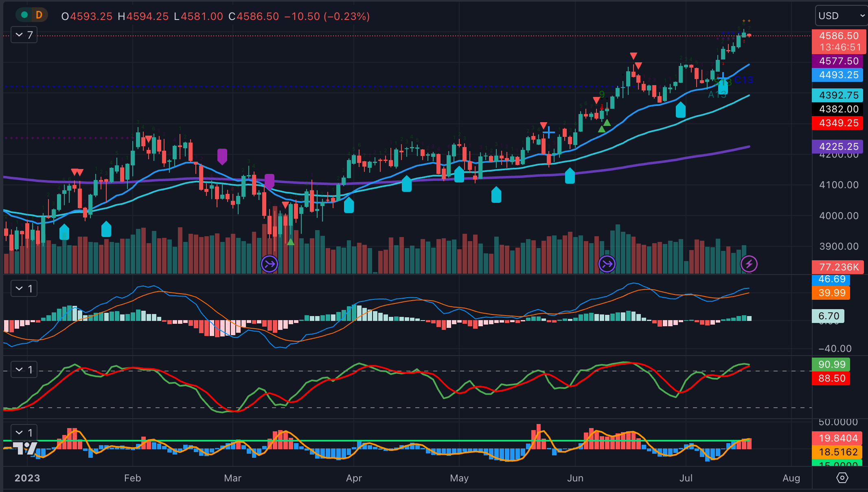
Task: Click the 2023 year label on time axis
Action: pos(27,478)
